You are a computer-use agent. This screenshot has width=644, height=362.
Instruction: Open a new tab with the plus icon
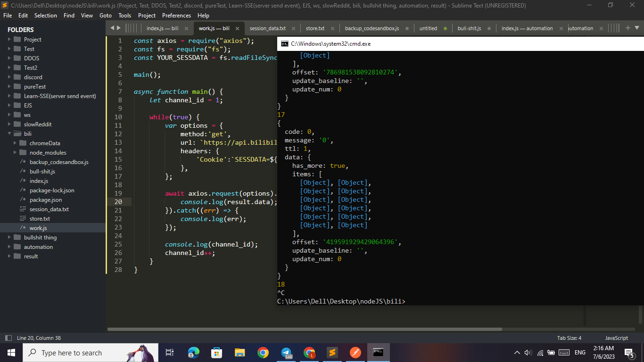627,28
